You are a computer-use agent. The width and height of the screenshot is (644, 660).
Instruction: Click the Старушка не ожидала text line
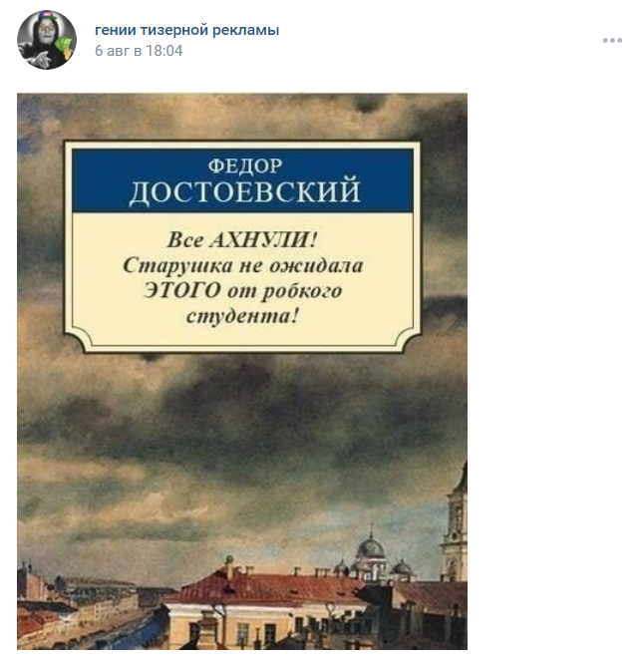243,265
